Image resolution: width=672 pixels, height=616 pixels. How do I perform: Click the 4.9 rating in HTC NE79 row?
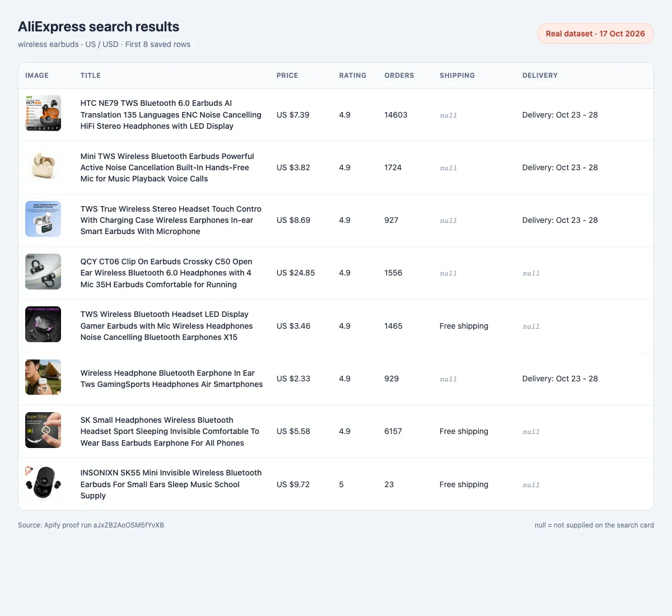[344, 115]
